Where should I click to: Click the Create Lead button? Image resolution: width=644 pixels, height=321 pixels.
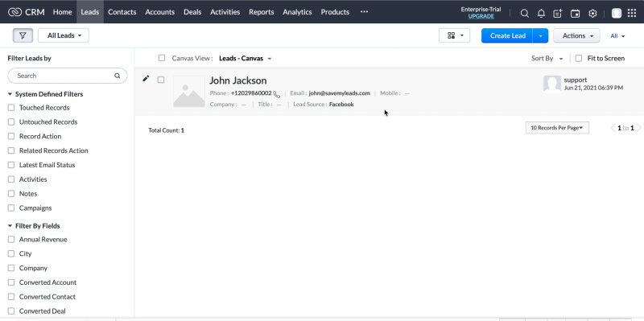click(x=507, y=35)
